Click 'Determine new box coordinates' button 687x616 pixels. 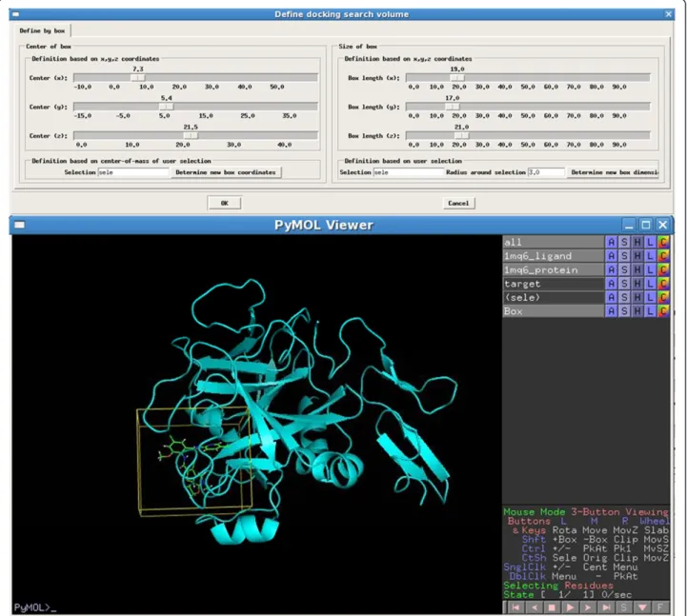pos(226,172)
